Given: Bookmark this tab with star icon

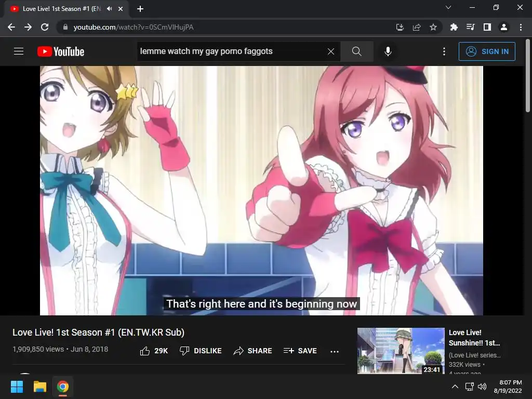Looking at the screenshot, I should [433, 27].
